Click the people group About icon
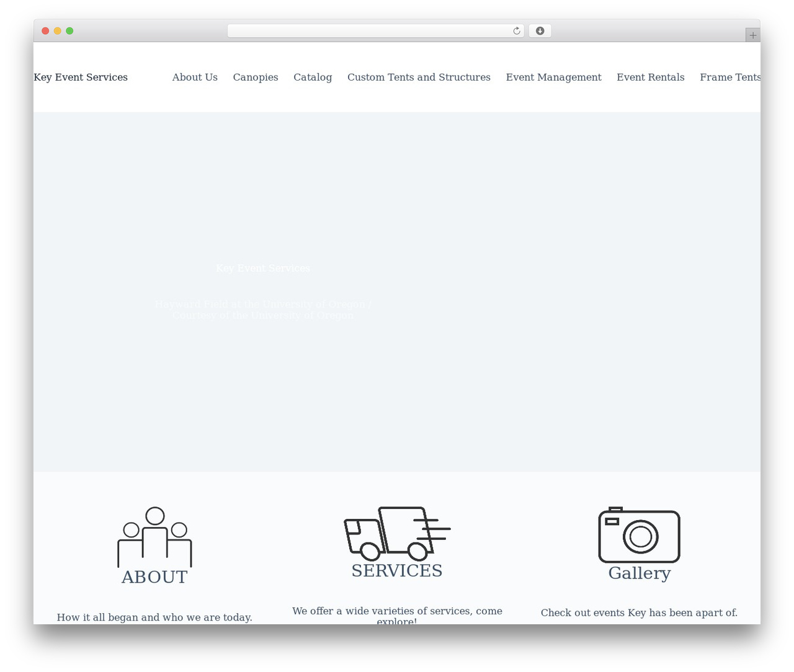794x672 pixels. coord(154,537)
